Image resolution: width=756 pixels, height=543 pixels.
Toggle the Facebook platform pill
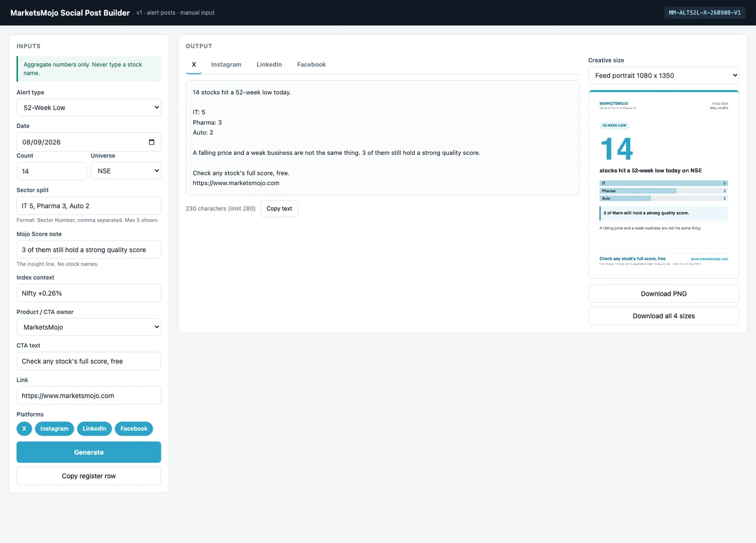pyautogui.click(x=134, y=429)
